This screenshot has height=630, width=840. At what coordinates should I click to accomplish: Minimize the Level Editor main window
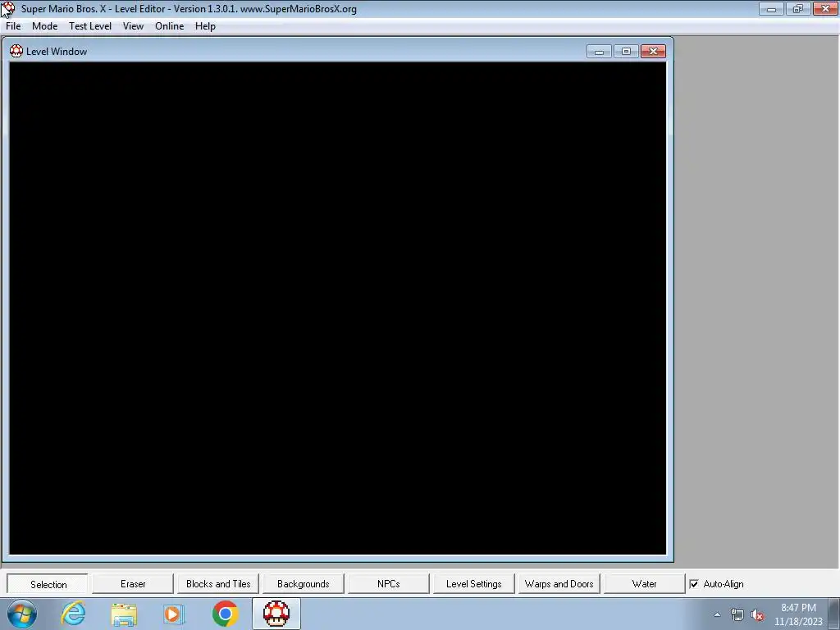[x=771, y=8]
